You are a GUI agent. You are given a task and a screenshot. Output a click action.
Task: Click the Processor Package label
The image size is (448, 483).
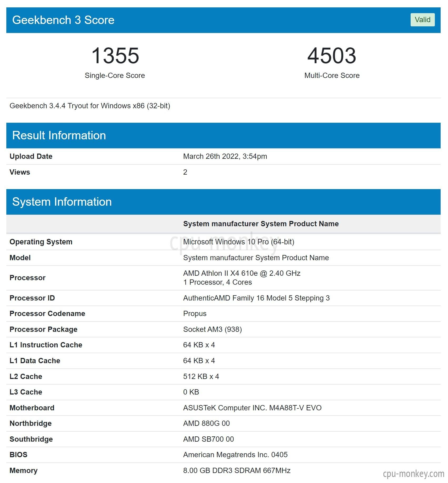(43, 329)
